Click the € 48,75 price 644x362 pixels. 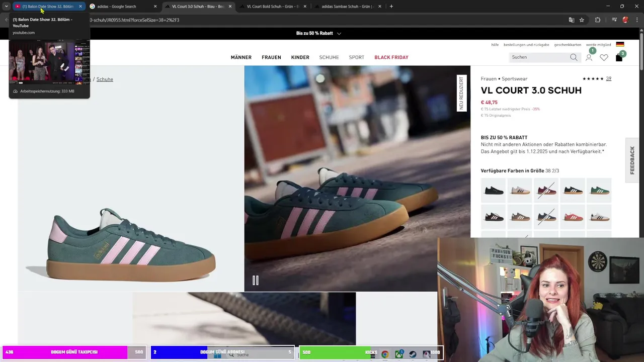click(489, 102)
